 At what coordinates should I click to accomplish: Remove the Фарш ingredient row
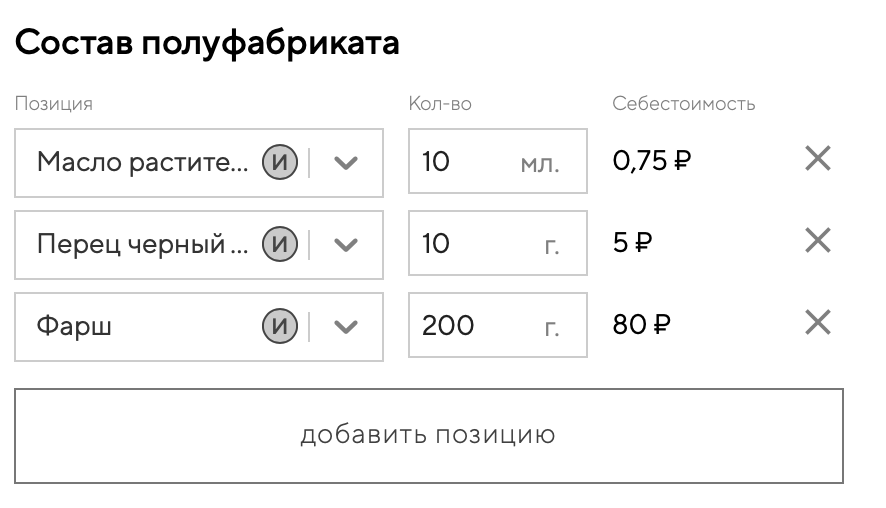[x=818, y=323]
